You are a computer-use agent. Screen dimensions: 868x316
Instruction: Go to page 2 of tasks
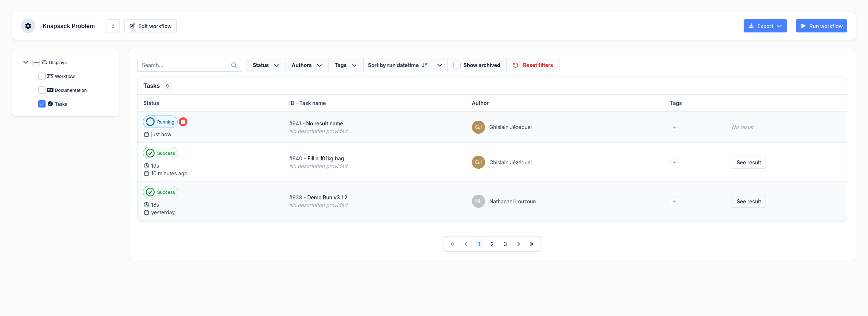(492, 244)
